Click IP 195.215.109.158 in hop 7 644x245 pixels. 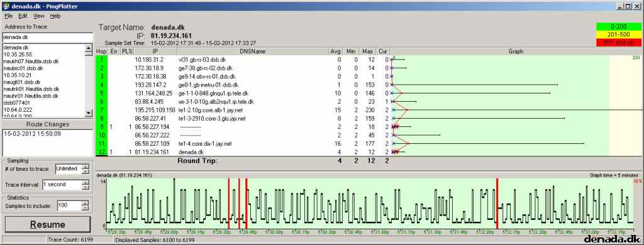point(155,110)
